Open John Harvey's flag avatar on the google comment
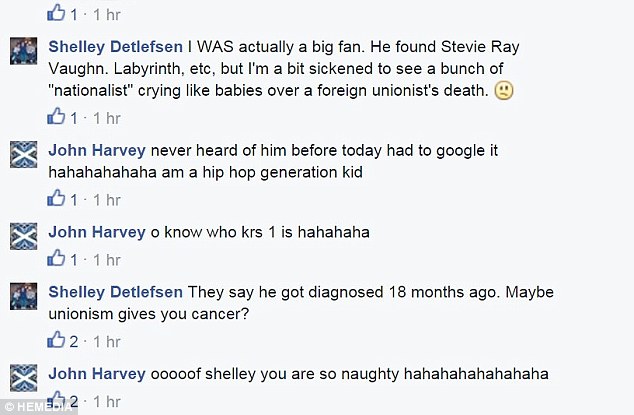The width and height of the screenshot is (634, 415). click(23, 155)
